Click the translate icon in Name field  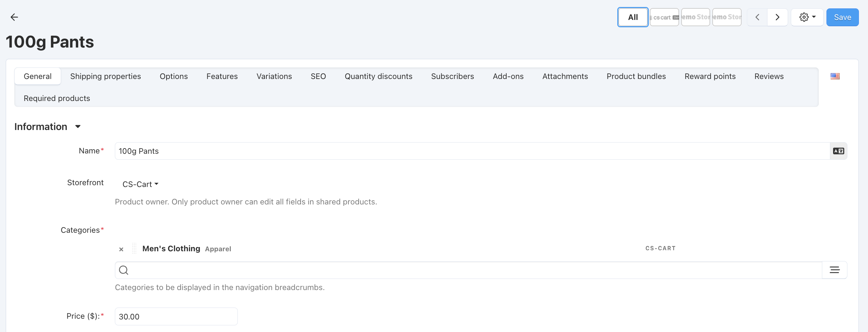pos(839,151)
